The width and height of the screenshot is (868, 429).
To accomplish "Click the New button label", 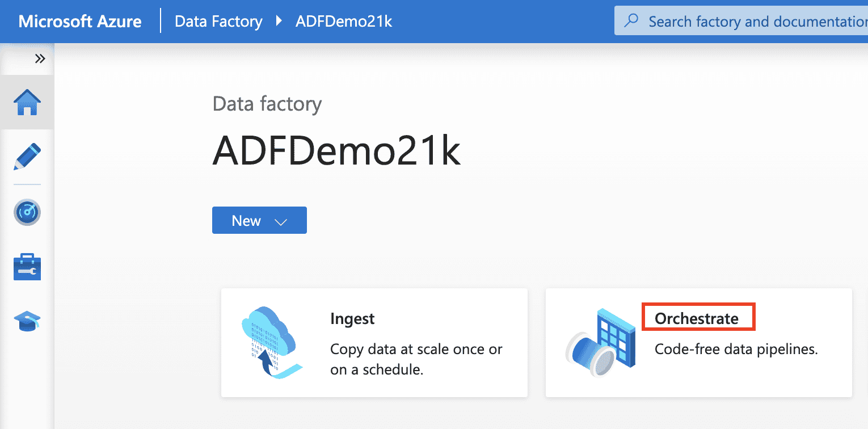I will coord(246,221).
